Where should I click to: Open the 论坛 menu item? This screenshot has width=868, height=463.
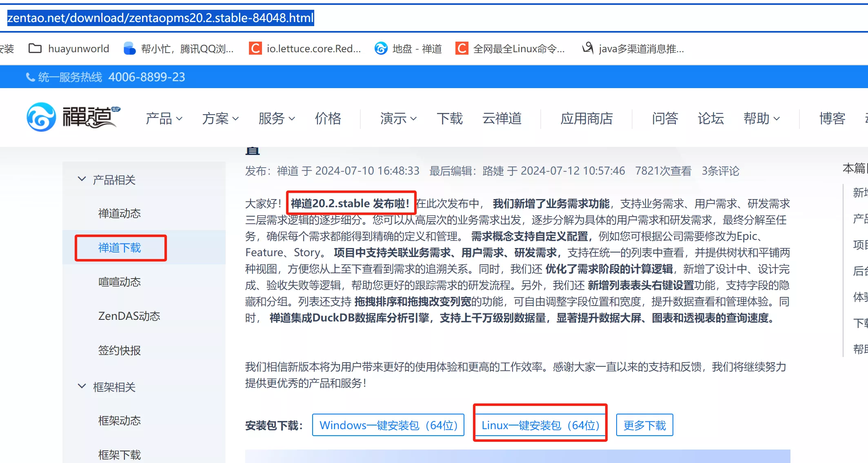point(711,118)
